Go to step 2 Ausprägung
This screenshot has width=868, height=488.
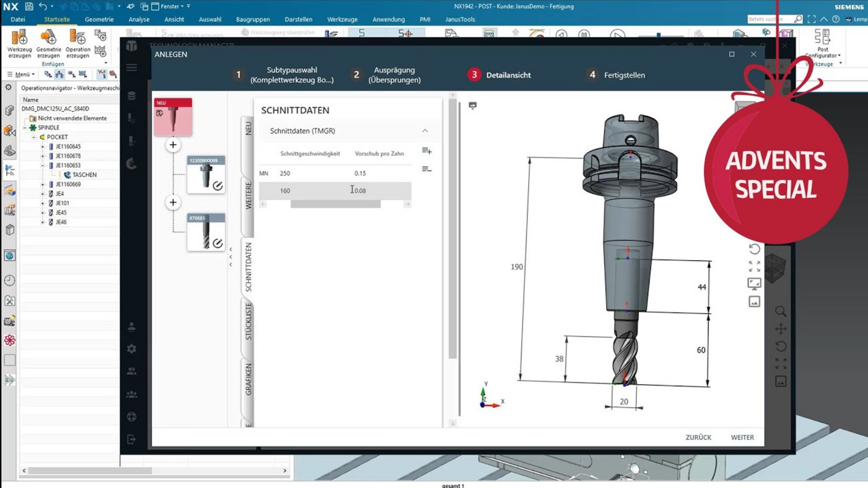[386, 75]
